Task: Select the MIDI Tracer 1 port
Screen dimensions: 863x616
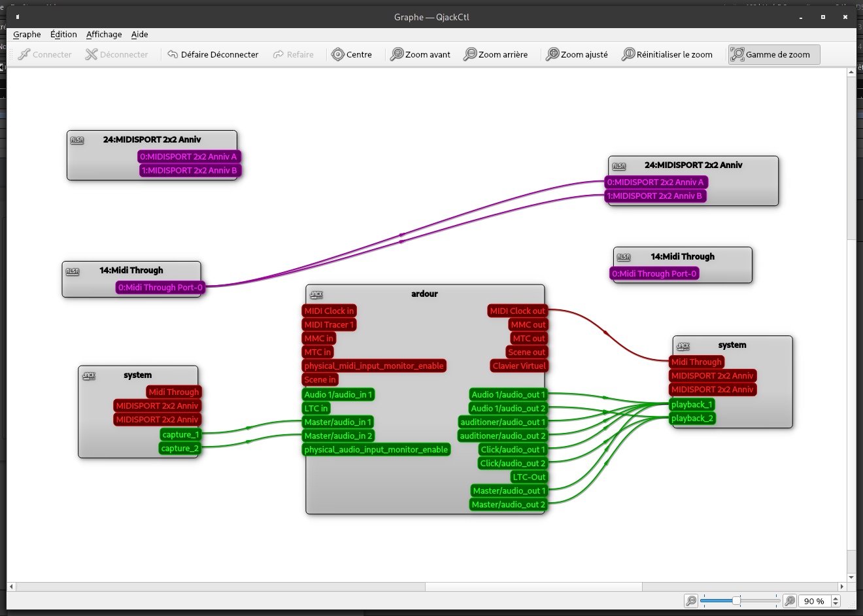Action: pyautogui.click(x=329, y=325)
